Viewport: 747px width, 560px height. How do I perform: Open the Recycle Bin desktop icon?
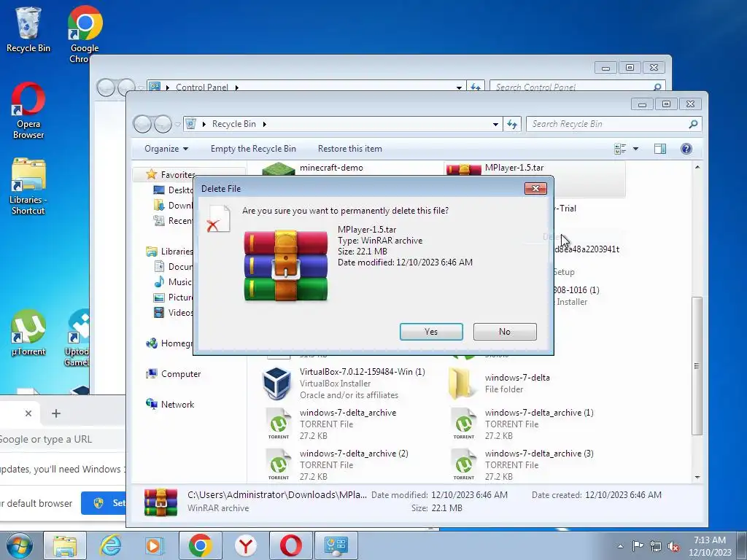click(28, 29)
